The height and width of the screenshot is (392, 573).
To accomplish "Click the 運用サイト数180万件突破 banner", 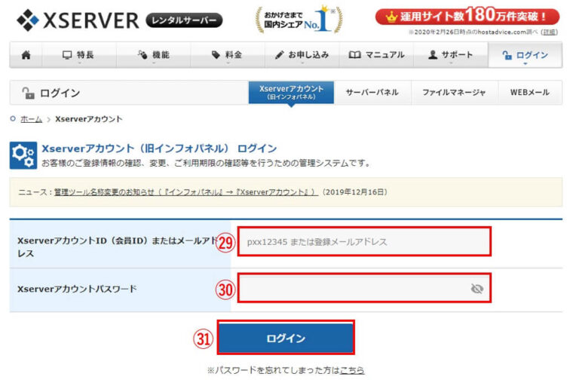I will (x=467, y=16).
